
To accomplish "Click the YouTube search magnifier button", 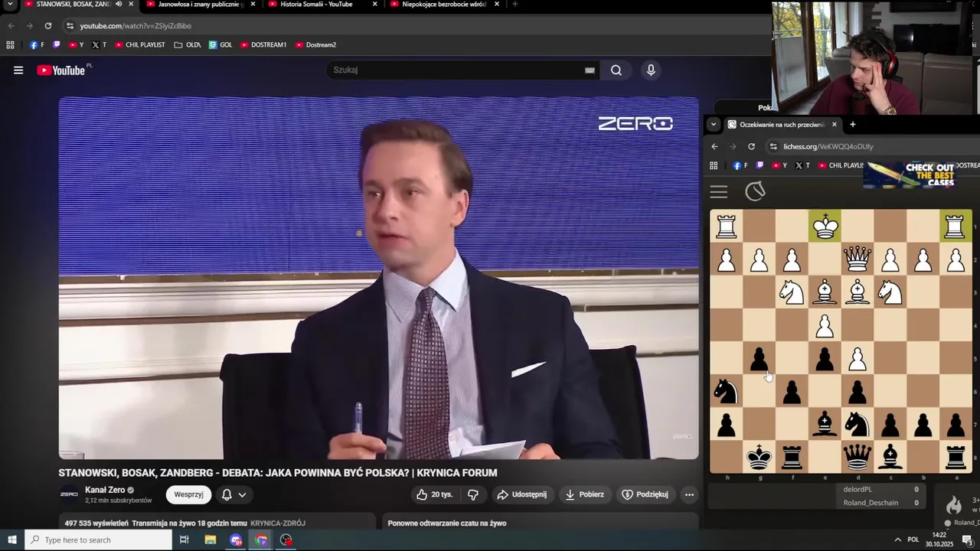I will [x=616, y=70].
